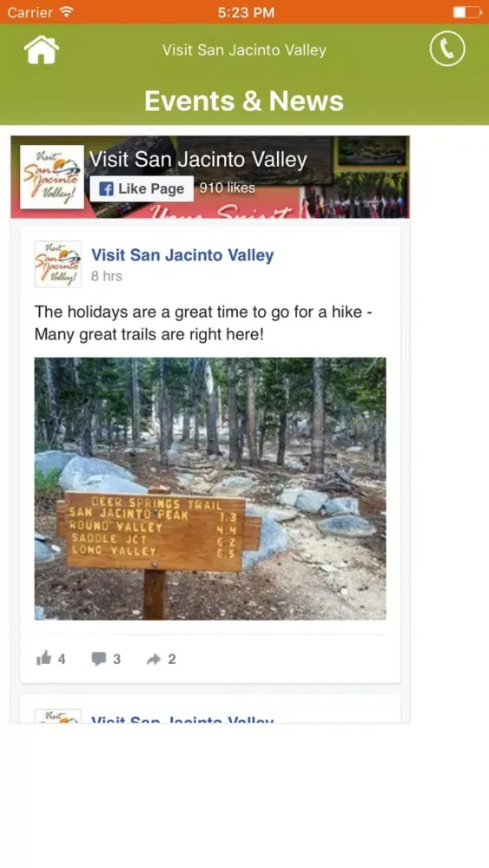Open comments via speech bubble icon

point(98,659)
